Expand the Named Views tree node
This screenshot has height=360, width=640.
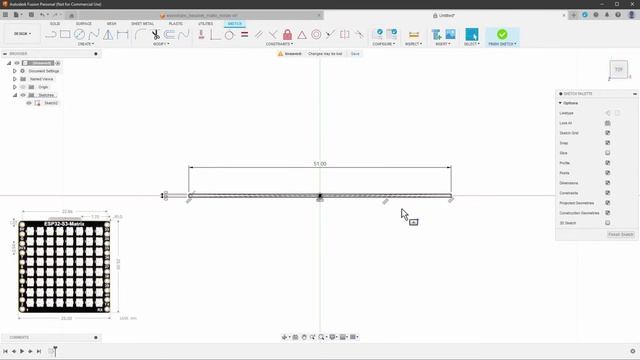[x=15, y=79]
